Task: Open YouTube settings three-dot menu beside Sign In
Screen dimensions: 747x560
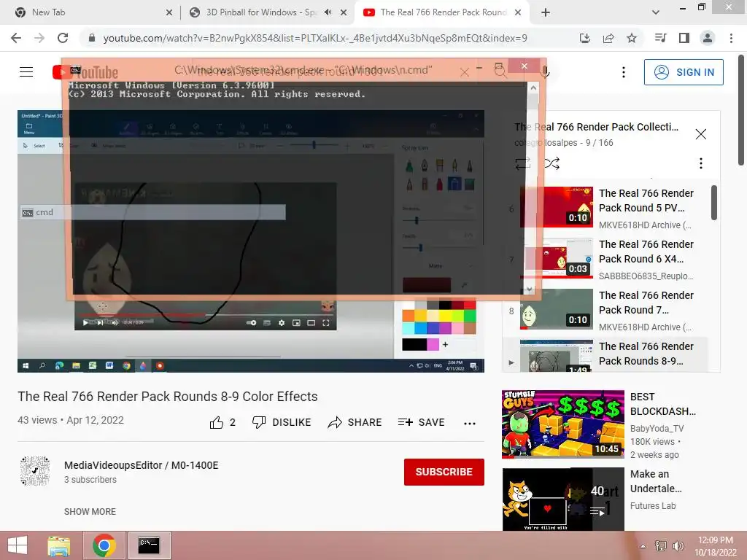Action: point(624,72)
